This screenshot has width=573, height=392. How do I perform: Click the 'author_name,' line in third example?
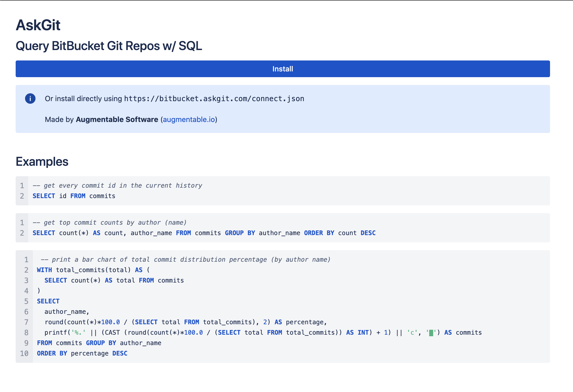pos(67,312)
